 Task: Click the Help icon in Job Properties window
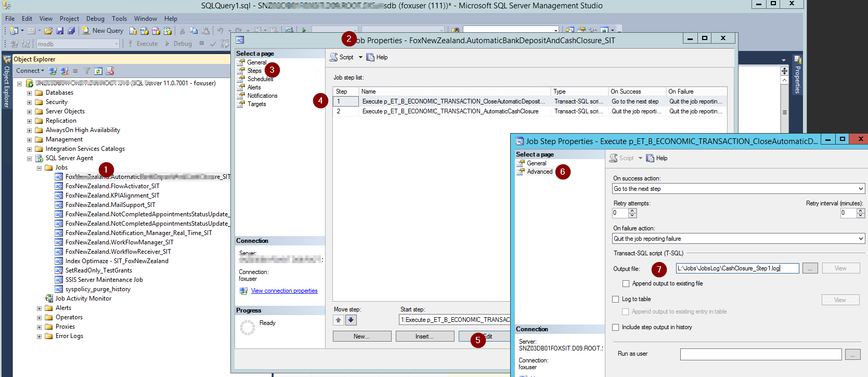pos(370,57)
